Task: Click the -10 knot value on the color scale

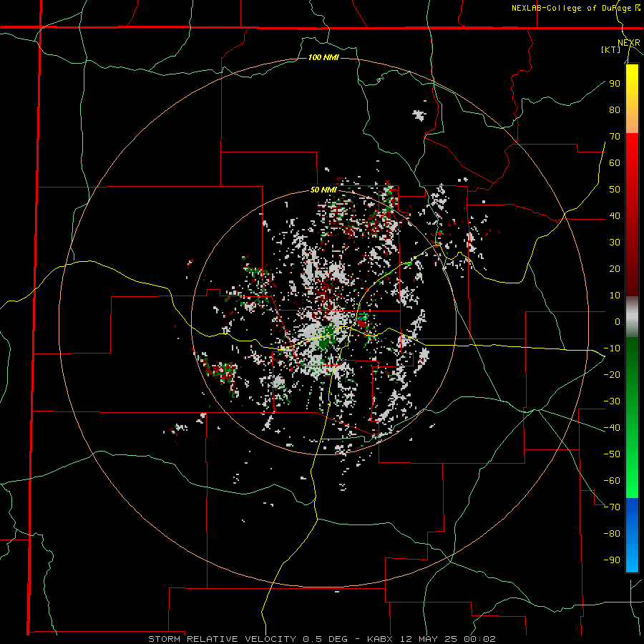Action: [612, 348]
